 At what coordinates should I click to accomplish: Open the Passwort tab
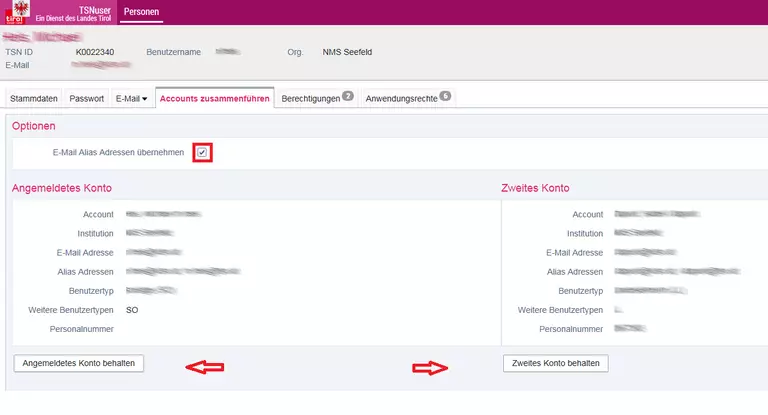coord(87,99)
